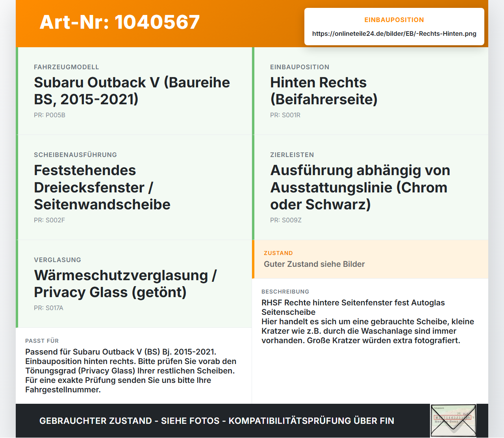The image size is (504, 438).
Task: Click the VERGLASUNG label
Action: (57, 260)
